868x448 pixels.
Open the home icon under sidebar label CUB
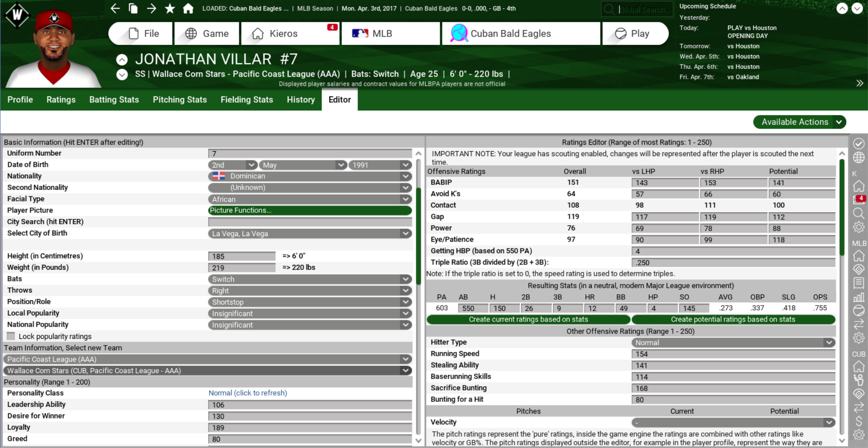(859, 366)
